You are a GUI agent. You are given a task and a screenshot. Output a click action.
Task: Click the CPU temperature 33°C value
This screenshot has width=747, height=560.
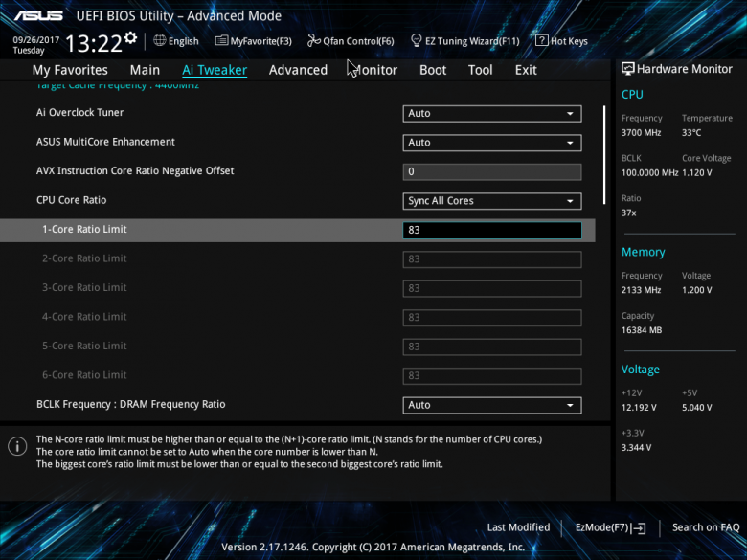(x=691, y=133)
